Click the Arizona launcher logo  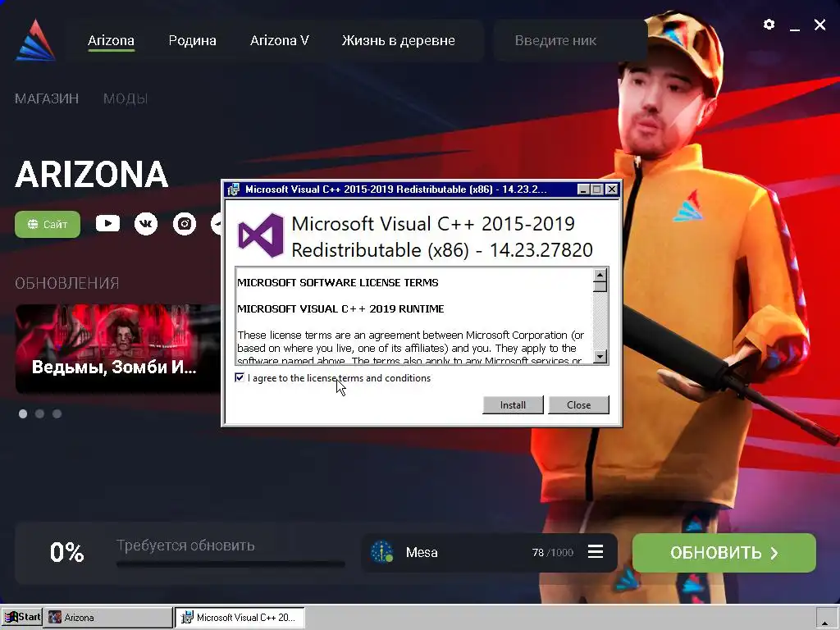tap(35, 40)
